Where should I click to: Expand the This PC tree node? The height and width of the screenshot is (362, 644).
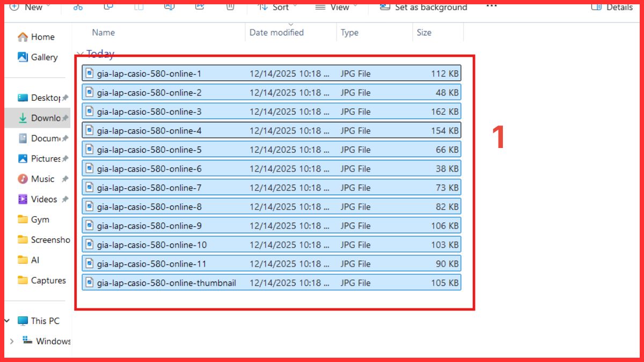(8, 321)
